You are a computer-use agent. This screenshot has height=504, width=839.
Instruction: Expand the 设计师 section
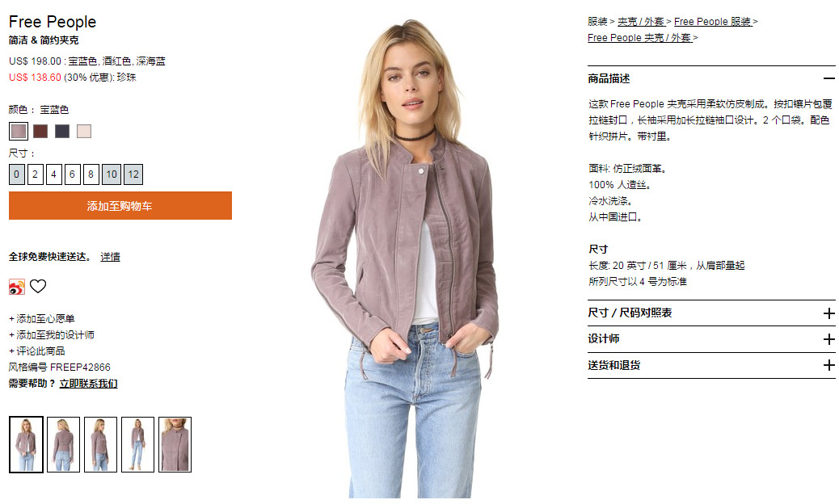pos(828,339)
